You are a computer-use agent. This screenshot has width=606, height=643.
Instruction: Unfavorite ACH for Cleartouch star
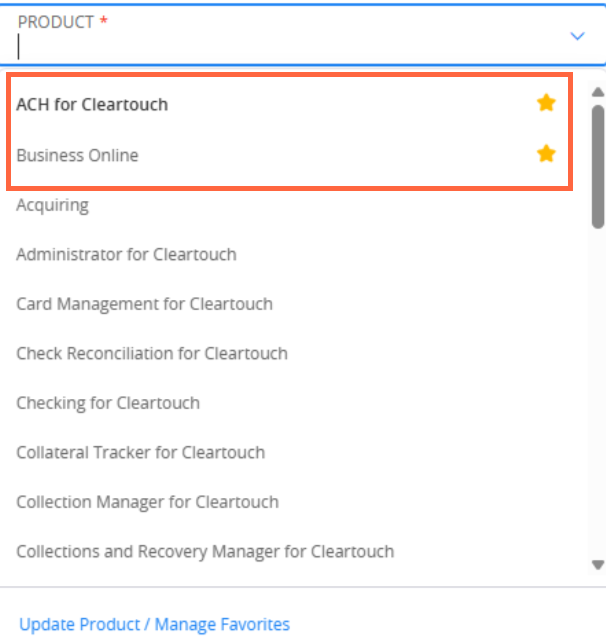pos(546,103)
